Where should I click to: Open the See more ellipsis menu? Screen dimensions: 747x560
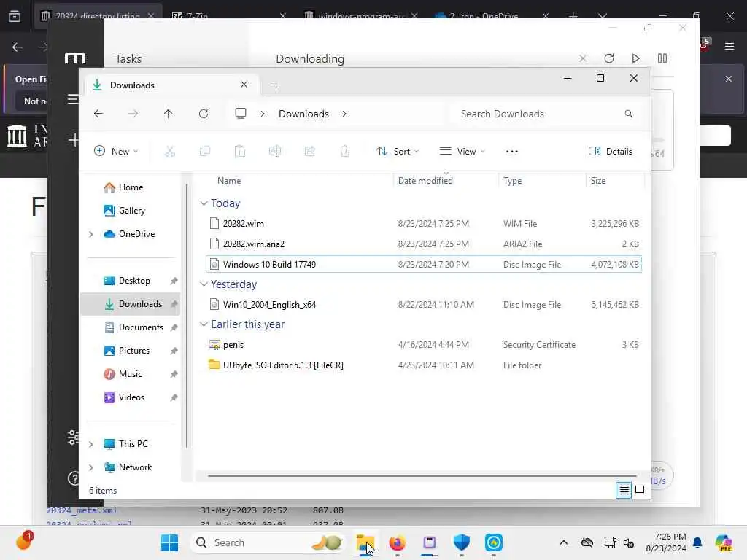[511, 152]
